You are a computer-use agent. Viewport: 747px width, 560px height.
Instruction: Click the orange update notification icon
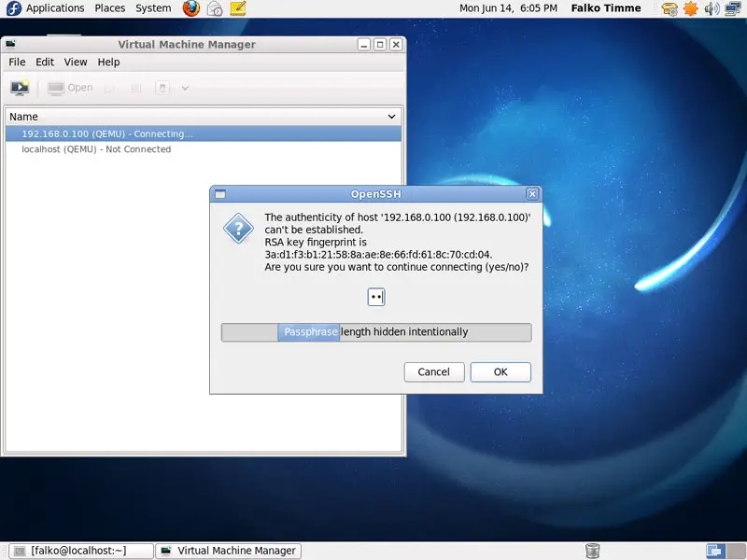(x=690, y=8)
